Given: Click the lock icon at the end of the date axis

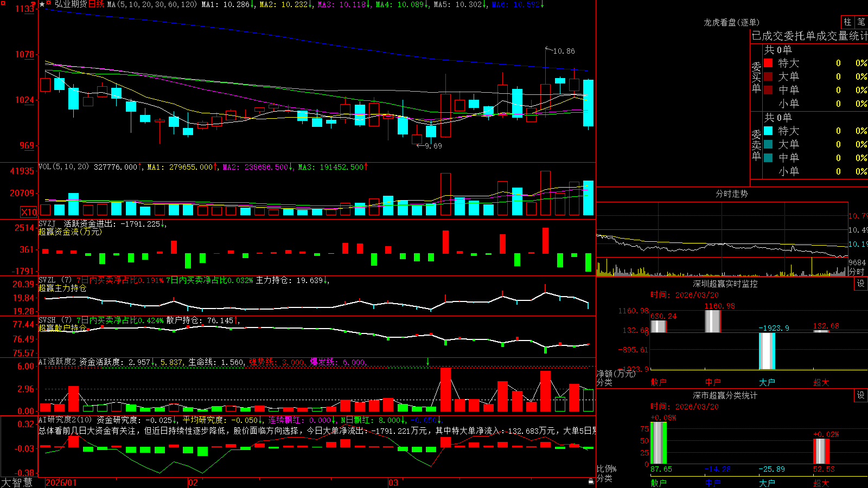Looking at the screenshot, I should pos(591,481).
